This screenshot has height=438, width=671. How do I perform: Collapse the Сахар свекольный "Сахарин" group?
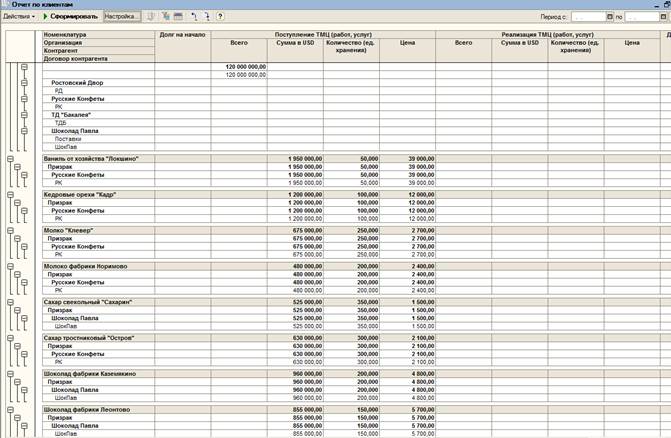[10, 302]
